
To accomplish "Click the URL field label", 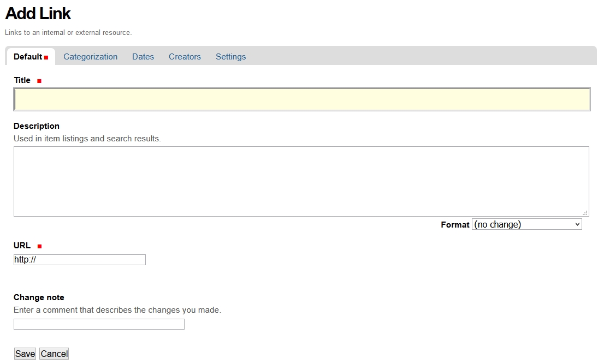I will click(x=22, y=246).
